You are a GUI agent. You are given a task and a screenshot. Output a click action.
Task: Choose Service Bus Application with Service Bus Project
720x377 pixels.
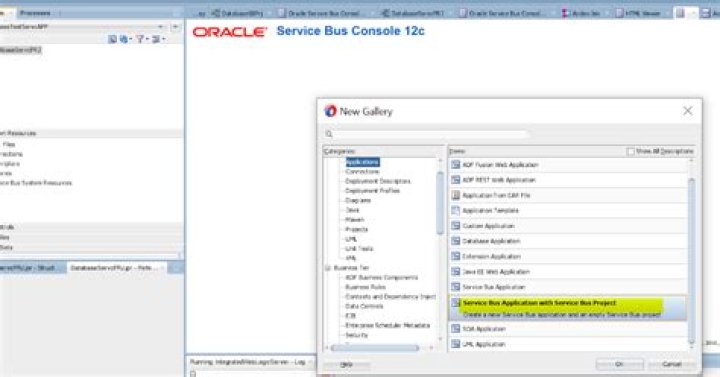(x=568, y=308)
